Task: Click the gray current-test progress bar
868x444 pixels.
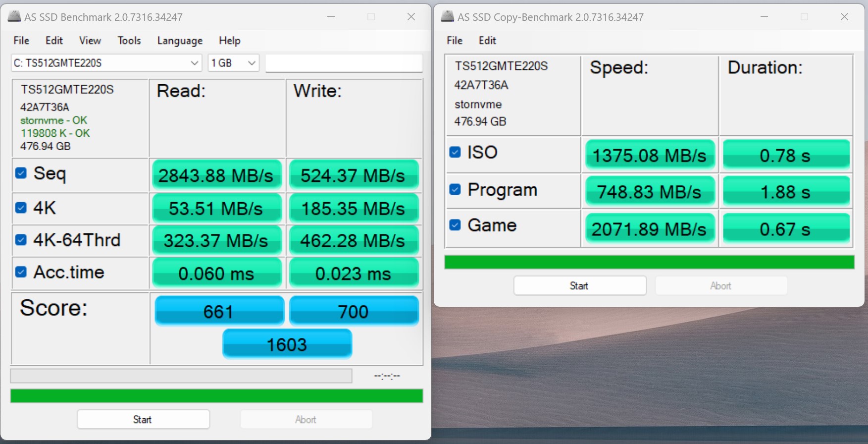Action: click(x=181, y=376)
